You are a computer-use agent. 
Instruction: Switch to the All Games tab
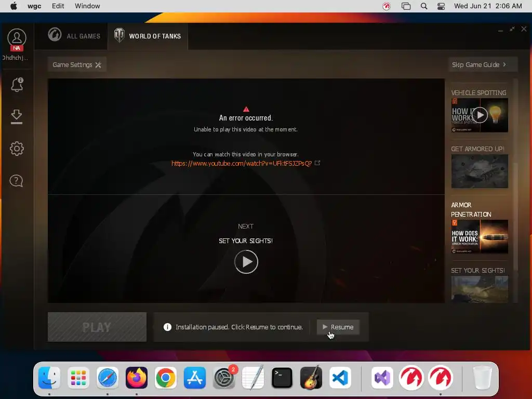click(x=74, y=36)
